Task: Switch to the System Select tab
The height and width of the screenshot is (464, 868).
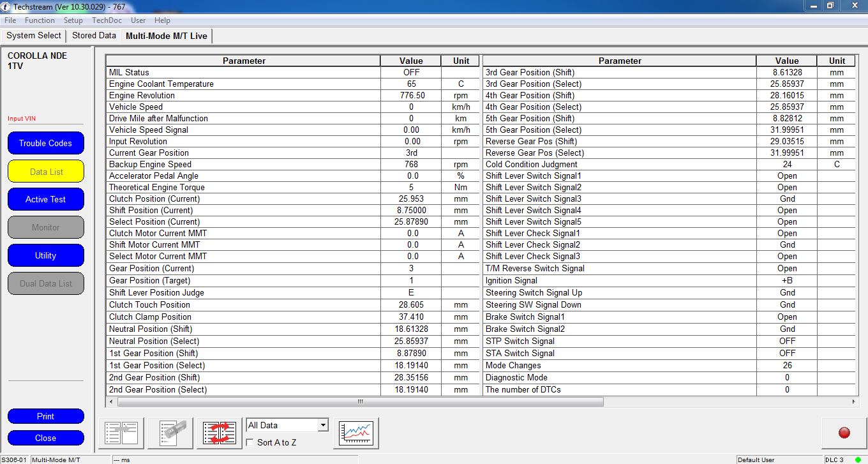Action: pyautogui.click(x=34, y=36)
